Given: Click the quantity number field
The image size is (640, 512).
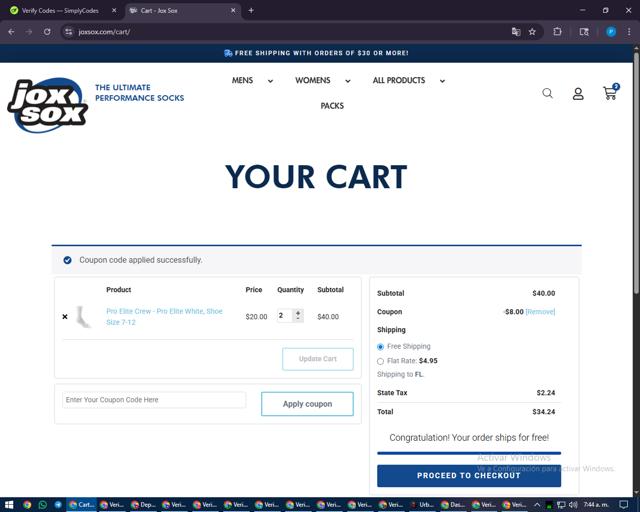Looking at the screenshot, I should click(x=284, y=315).
